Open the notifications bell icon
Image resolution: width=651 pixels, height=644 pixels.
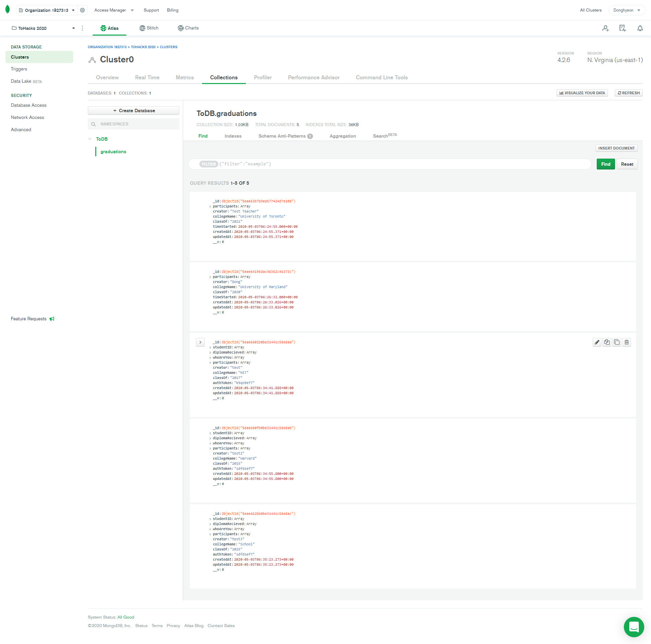point(640,28)
